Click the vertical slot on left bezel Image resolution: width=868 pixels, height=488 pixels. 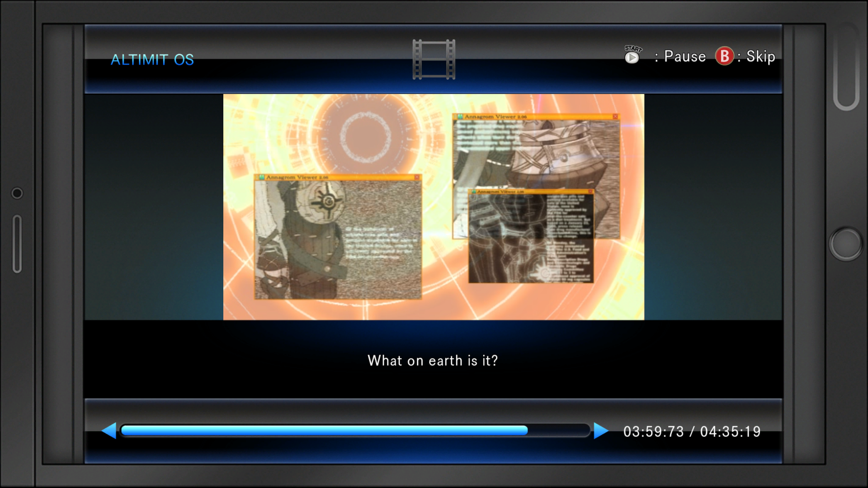pyautogui.click(x=17, y=244)
